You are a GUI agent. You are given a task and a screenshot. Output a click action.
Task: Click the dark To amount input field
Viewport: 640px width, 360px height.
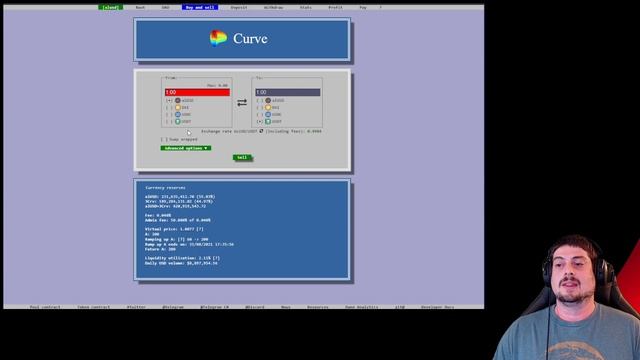coord(288,93)
